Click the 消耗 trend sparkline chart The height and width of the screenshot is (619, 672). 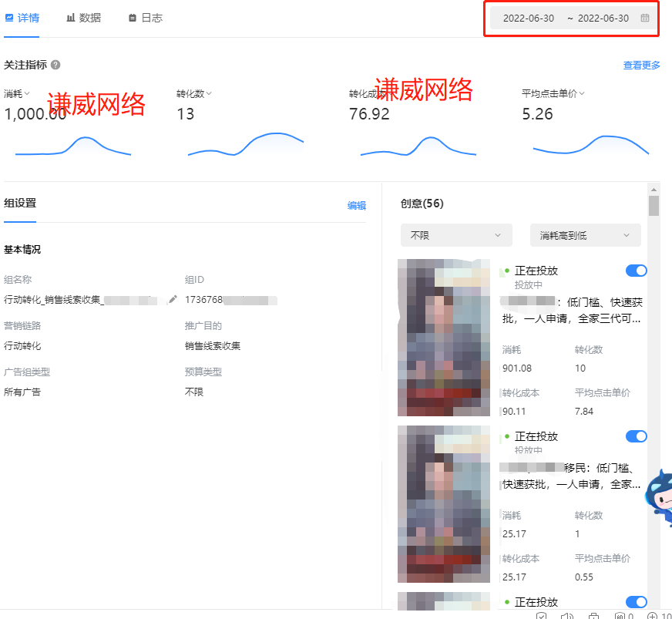(x=73, y=146)
